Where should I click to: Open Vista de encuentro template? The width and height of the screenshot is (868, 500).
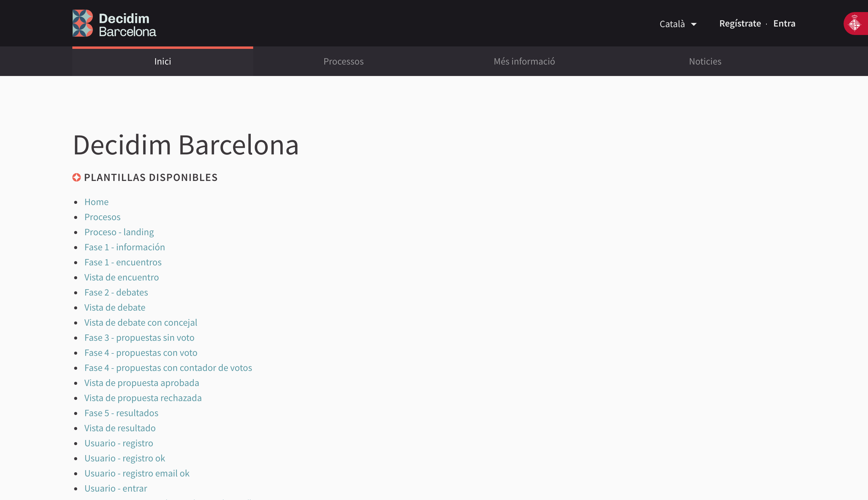click(x=121, y=277)
